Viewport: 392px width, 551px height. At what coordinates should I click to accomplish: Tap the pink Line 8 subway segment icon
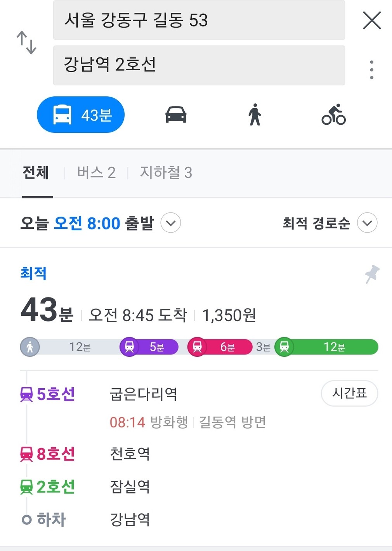(197, 347)
